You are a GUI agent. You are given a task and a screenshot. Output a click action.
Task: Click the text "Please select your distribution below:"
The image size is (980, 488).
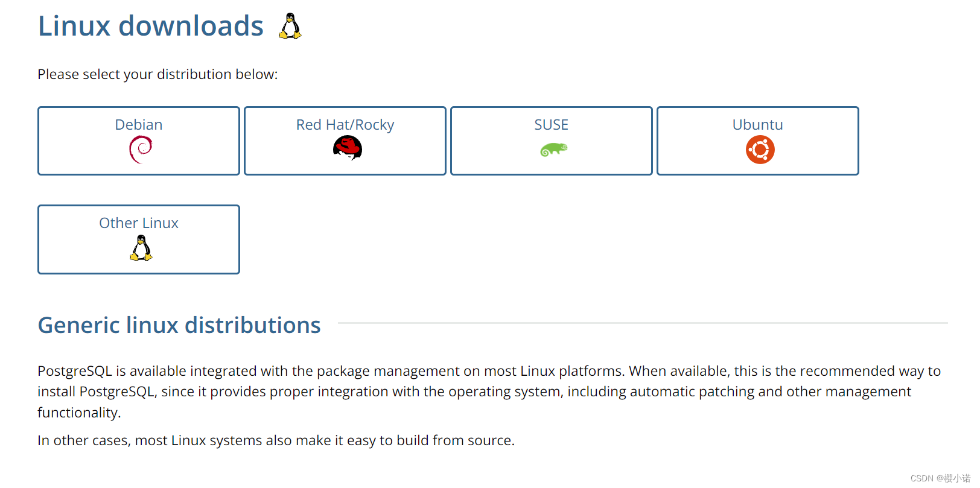(157, 74)
